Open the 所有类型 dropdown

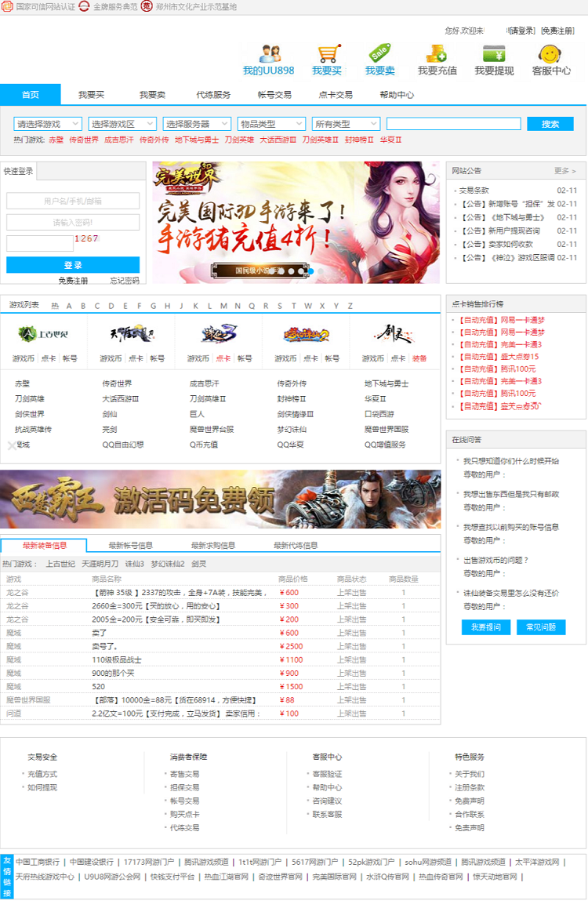coord(346,124)
